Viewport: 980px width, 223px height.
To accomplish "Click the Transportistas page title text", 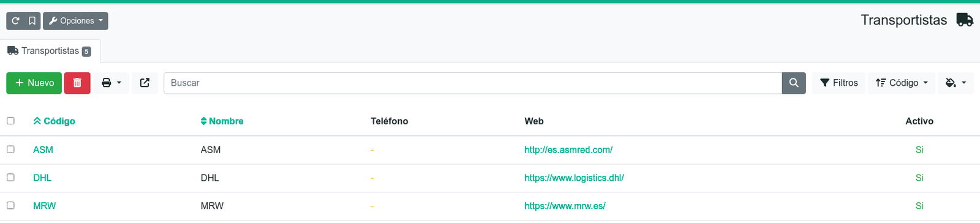I will coord(903,20).
